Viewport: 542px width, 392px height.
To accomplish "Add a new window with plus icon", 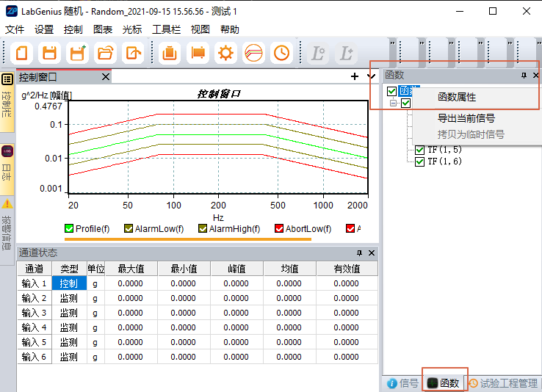I will 355,76.
